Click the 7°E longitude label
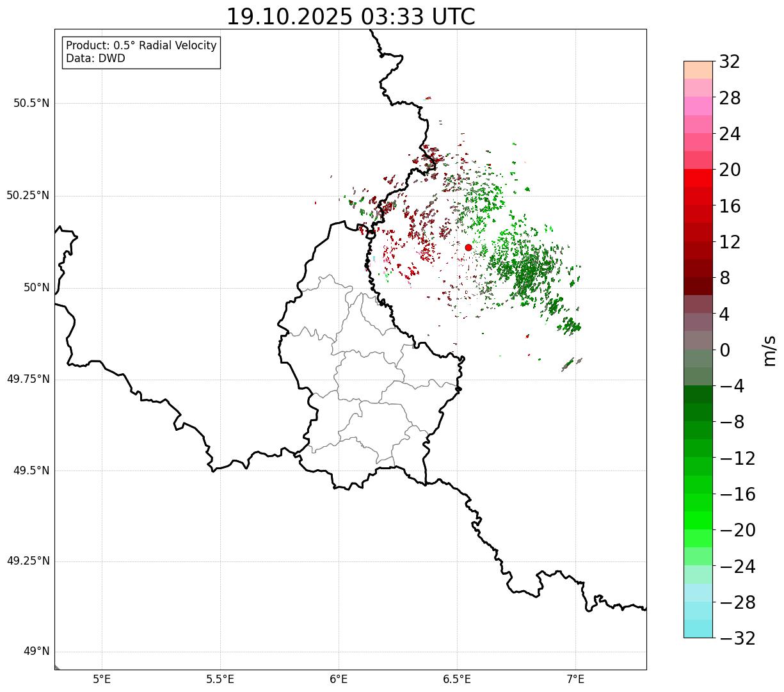The width and height of the screenshot is (784, 692). [575, 679]
